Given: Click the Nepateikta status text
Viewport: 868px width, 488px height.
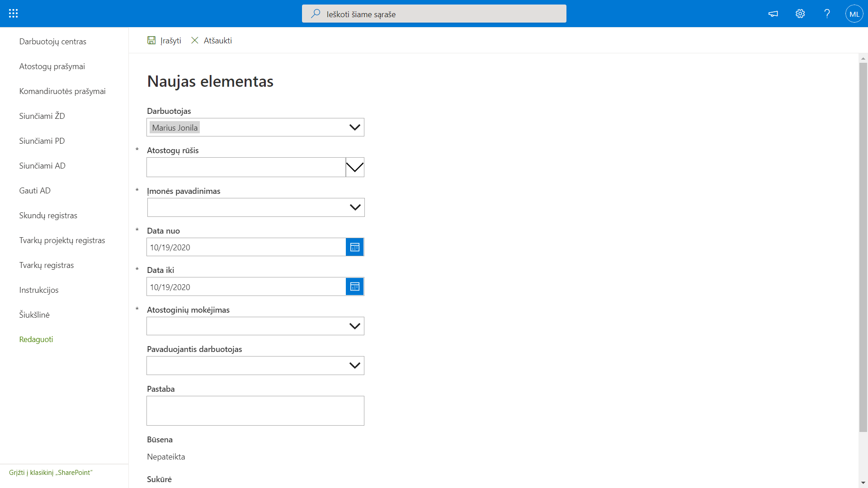Looking at the screenshot, I should pyautogui.click(x=166, y=457).
